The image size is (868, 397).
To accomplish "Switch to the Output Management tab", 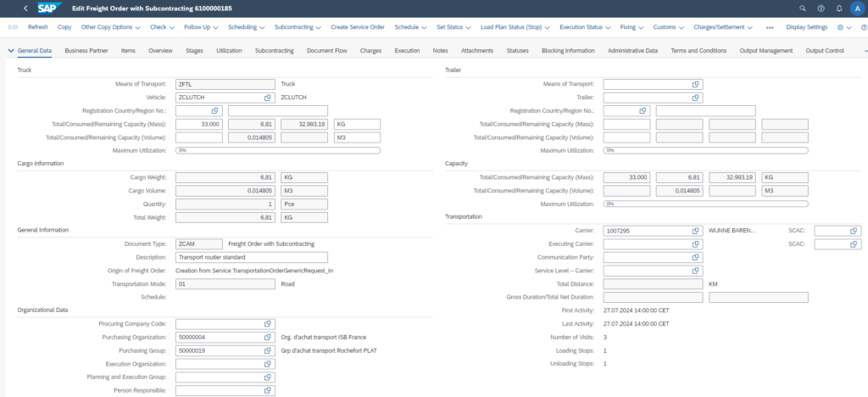I will (766, 51).
